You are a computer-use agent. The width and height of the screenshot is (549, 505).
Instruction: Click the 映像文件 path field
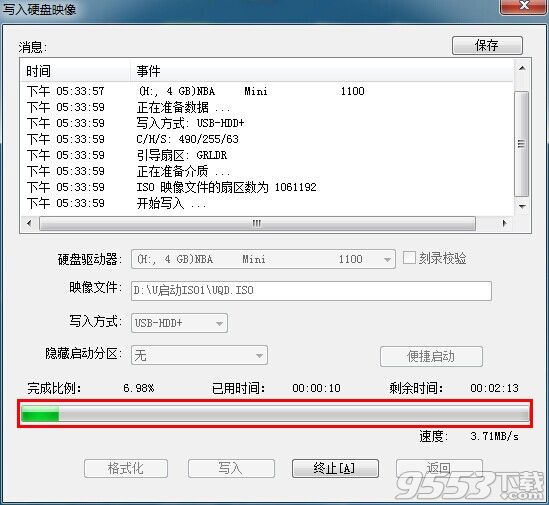tap(311, 291)
